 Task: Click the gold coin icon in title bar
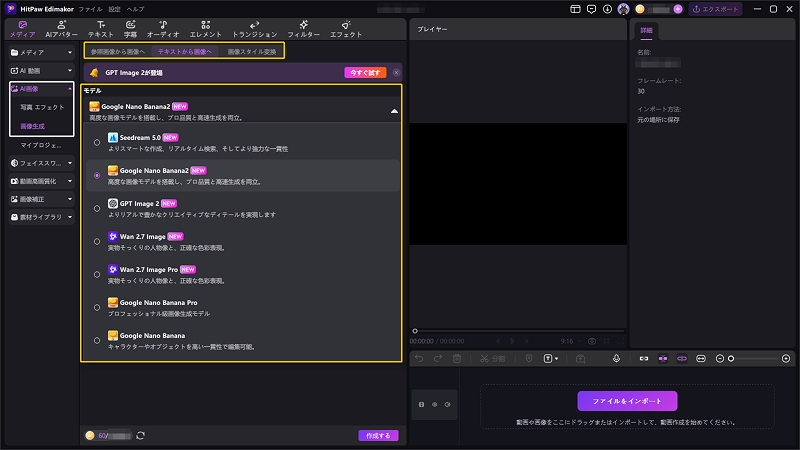640,9
